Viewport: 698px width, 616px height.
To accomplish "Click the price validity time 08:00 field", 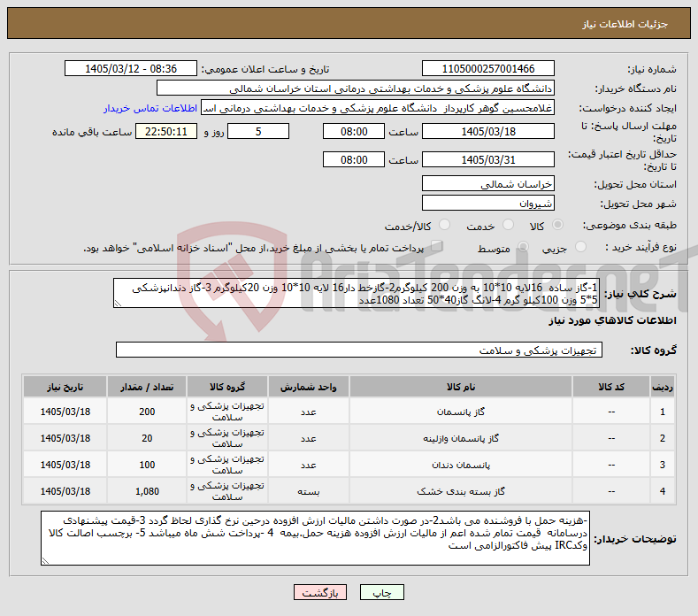I will pos(354,159).
